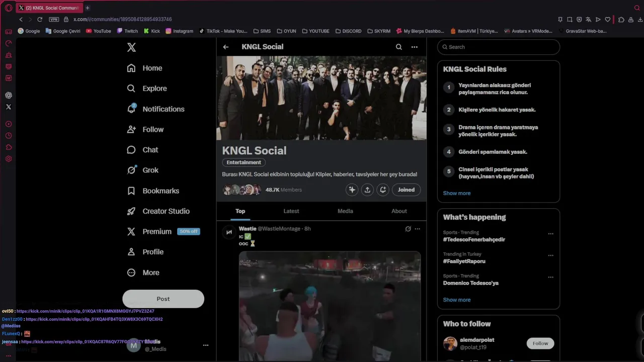Image resolution: width=644 pixels, height=362 pixels.
Task: Switch to the Latest tab
Action: (291, 211)
